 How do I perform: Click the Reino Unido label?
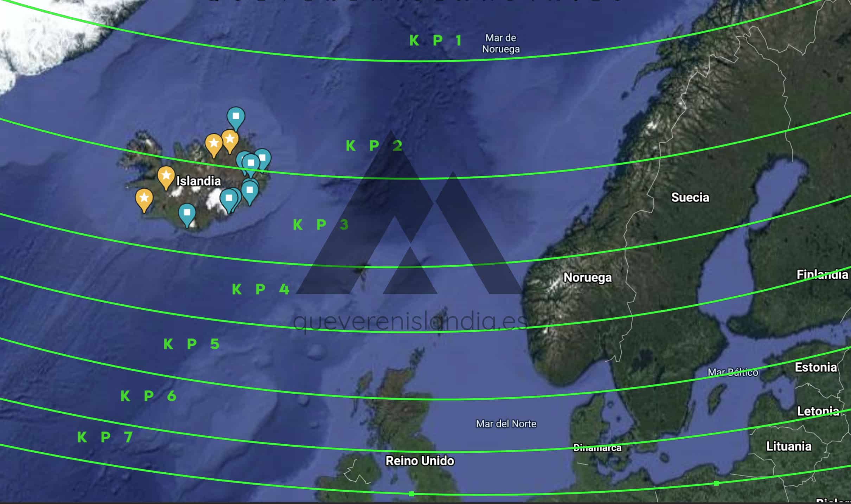tap(420, 461)
